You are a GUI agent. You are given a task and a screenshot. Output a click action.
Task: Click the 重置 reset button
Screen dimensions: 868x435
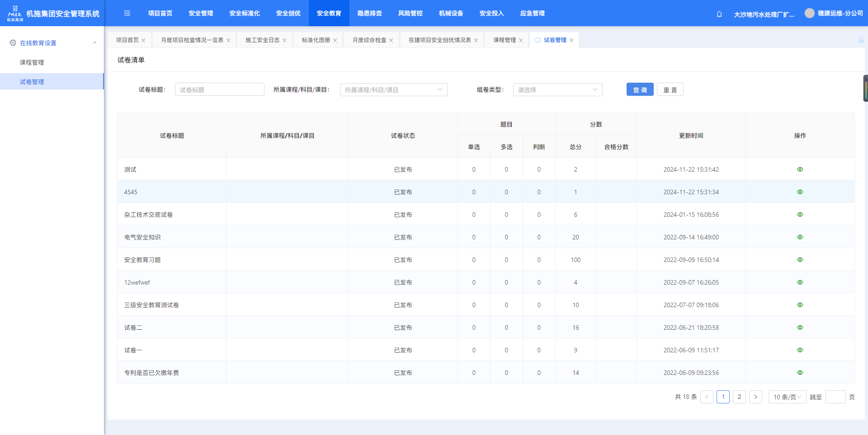pos(670,90)
